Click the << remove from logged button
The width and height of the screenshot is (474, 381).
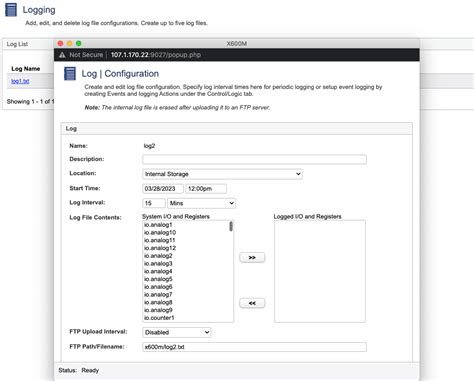point(252,303)
